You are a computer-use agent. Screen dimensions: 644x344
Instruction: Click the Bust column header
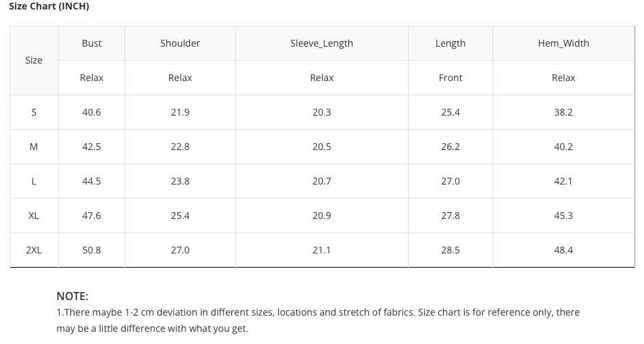point(91,43)
